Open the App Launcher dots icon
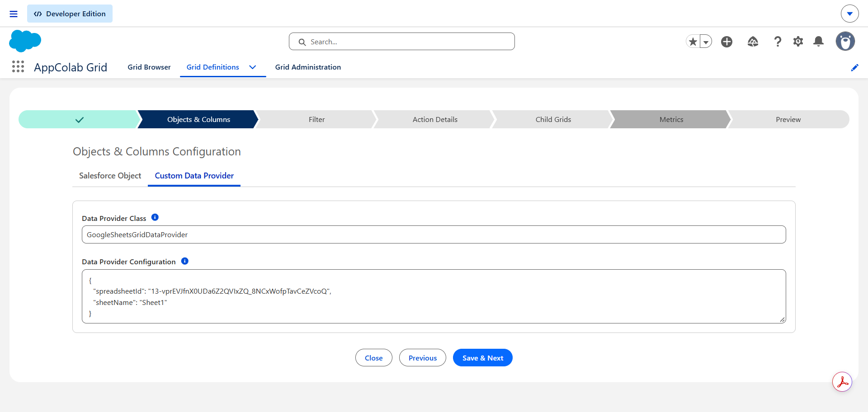Image resolution: width=868 pixels, height=412 pixels. pyautogui.click(x=18, y=67)
